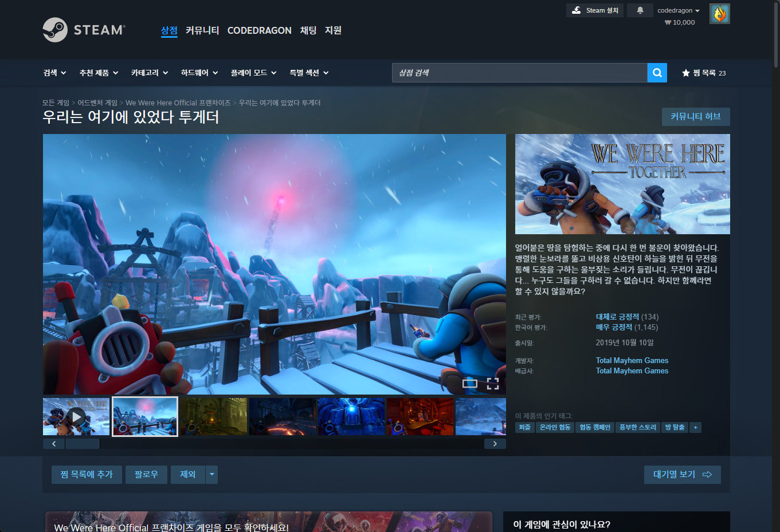The height and width of the screenshot is (532, 780).
Task: Click the 온라인 협동 tag
Action: (x=555, y=428)
